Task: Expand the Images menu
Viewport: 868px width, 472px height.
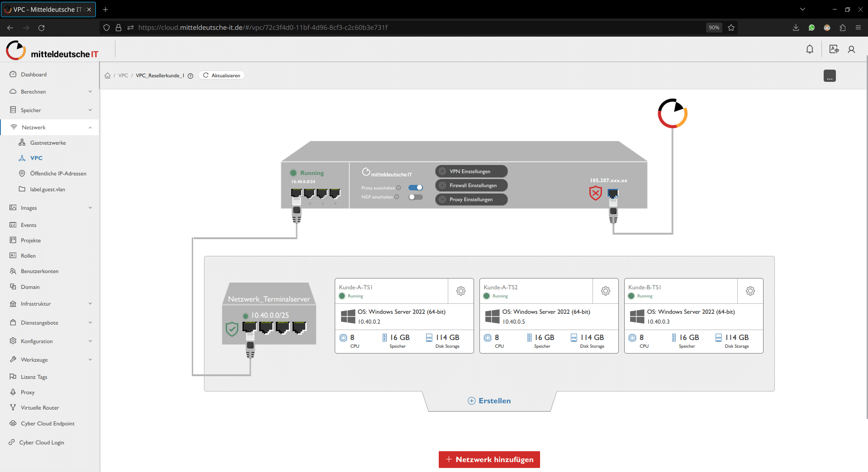Action: click(49, 208)
